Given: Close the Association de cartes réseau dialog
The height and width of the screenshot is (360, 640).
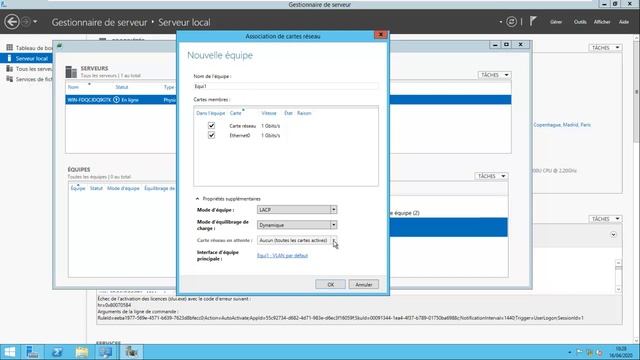Looking at the screenshot, I should click(x=381, y=35).
